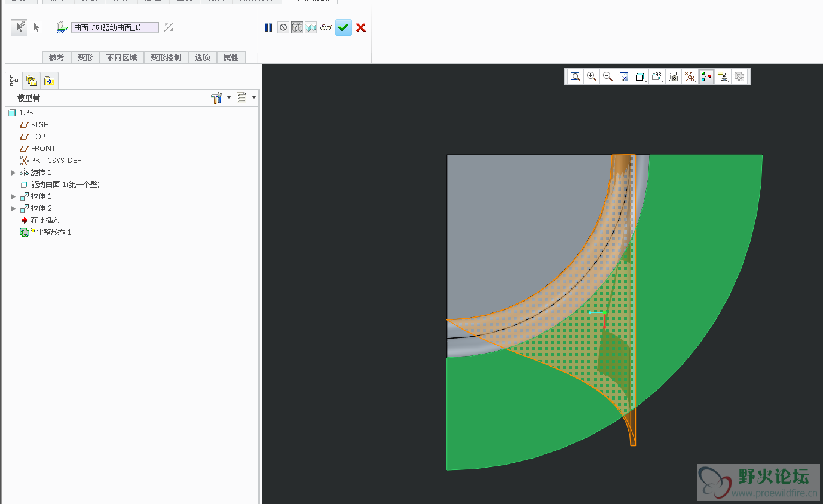This screenshot has height=504, width=823.
Task: Open the 不同区域 panel tab
Action: 122,57
